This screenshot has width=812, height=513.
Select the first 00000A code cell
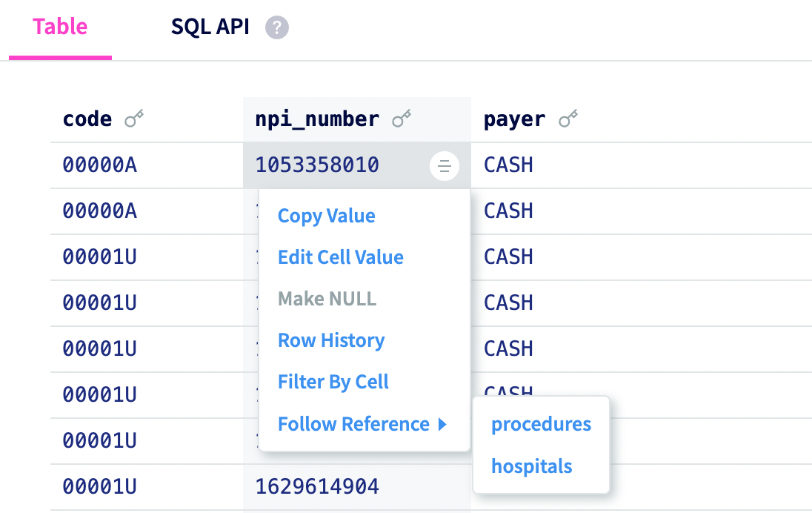(x=99, y=165)
